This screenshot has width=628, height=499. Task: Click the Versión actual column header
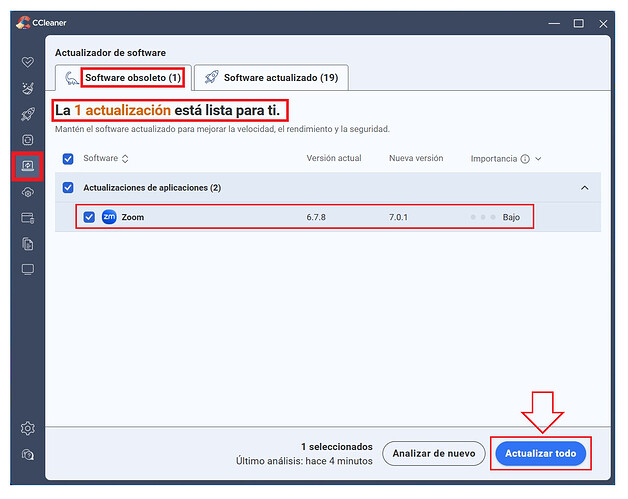pos(334,158)
